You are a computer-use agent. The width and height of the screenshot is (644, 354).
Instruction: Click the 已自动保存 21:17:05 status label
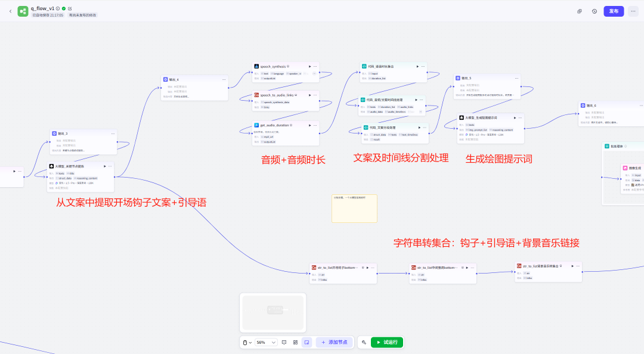[x=48, y=15]
